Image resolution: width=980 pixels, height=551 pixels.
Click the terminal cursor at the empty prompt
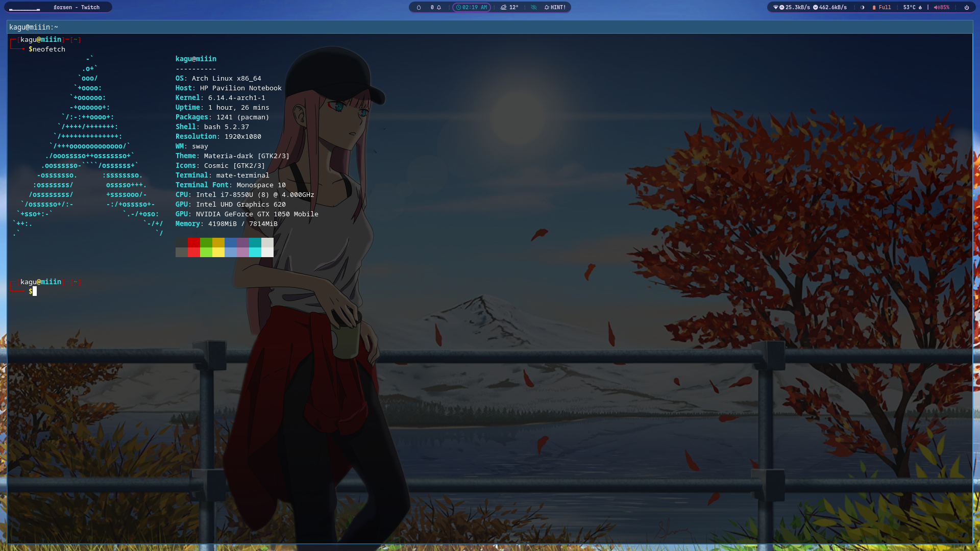click(x=35, y=291)
